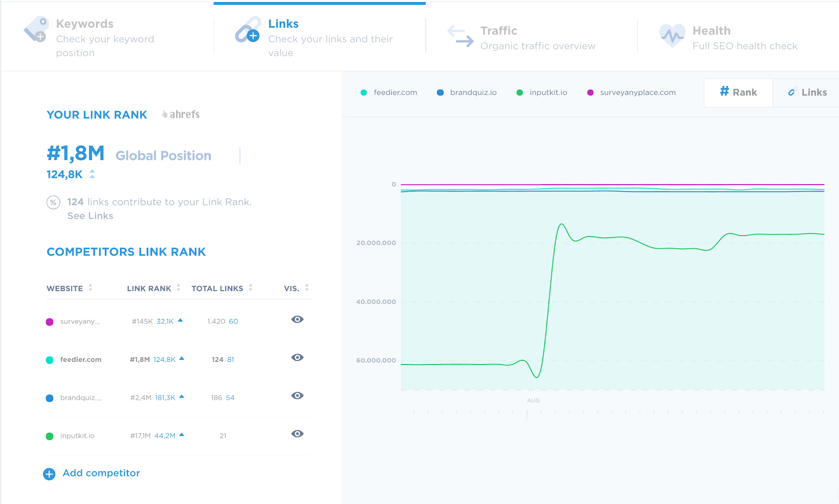The width and height of the screenshot is (839, 504).
Task: Click inputkit.io green legend dot
Action: 520,93
